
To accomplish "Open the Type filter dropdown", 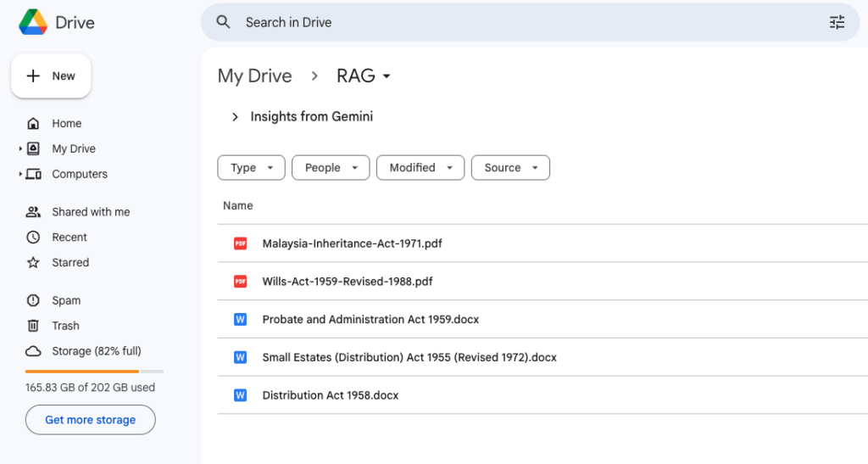I will [251, 168].
